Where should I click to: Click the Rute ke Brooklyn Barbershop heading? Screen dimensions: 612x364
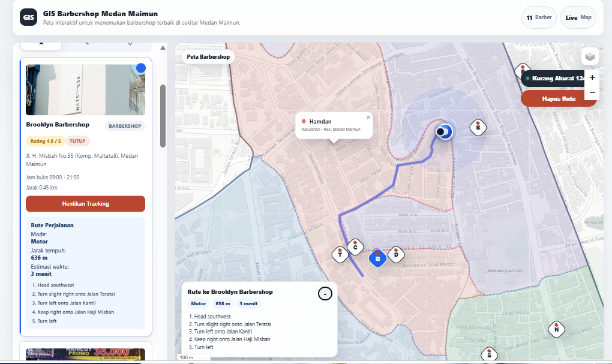(230, 292)
